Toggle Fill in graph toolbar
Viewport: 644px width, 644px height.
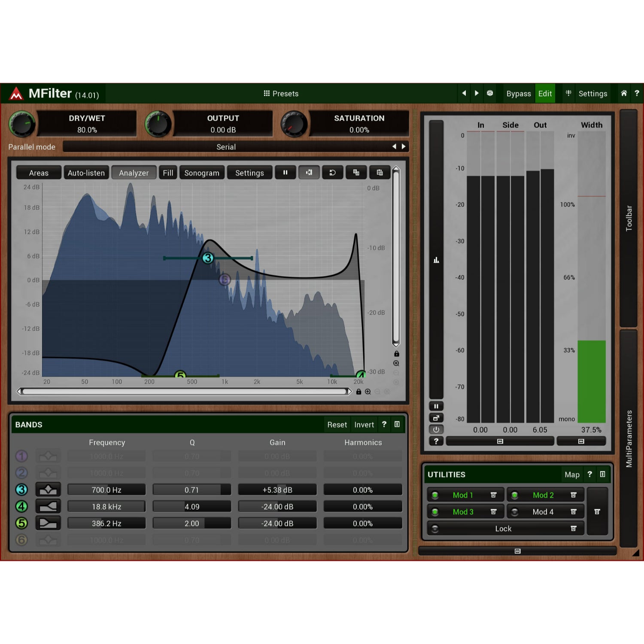click(168, 173)
